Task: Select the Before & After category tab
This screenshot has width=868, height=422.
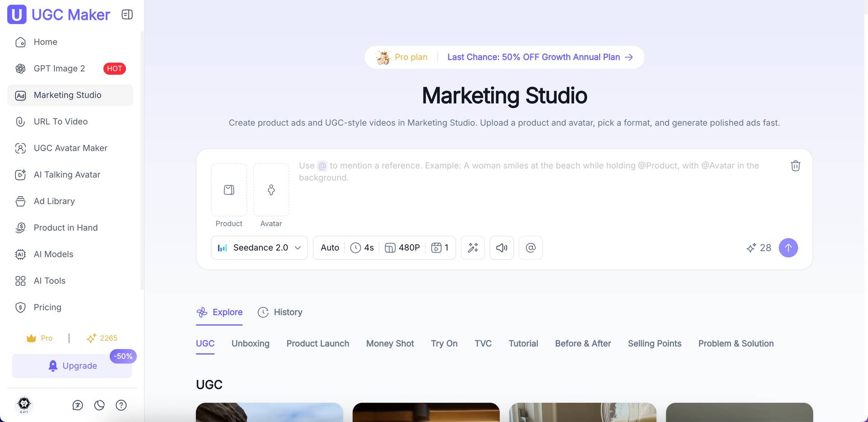Action: coord(583,344)
